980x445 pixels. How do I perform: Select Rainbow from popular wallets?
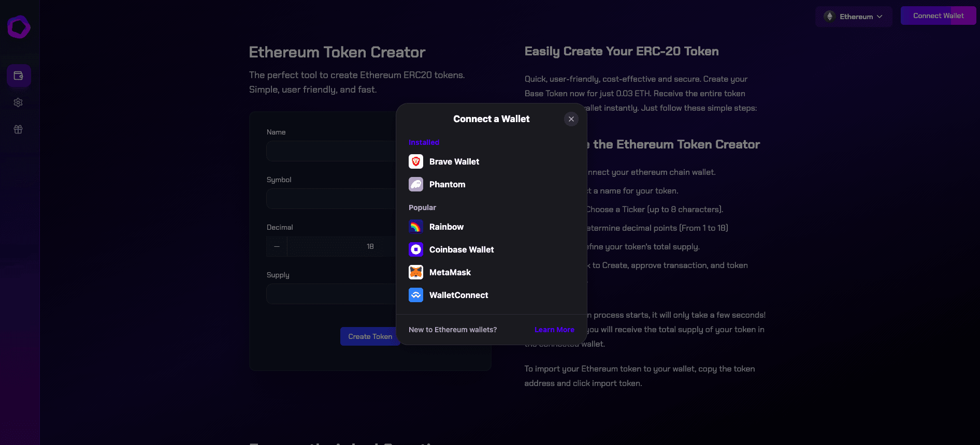(491, 227)
